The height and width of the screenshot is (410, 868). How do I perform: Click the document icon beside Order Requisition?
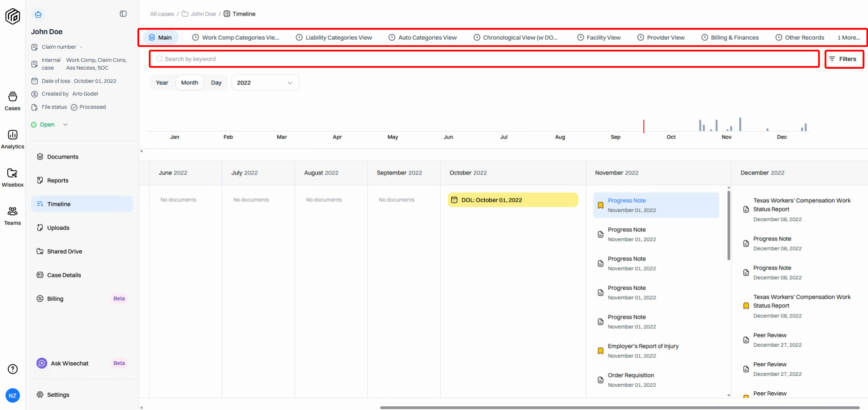click(x=600, y=380)
